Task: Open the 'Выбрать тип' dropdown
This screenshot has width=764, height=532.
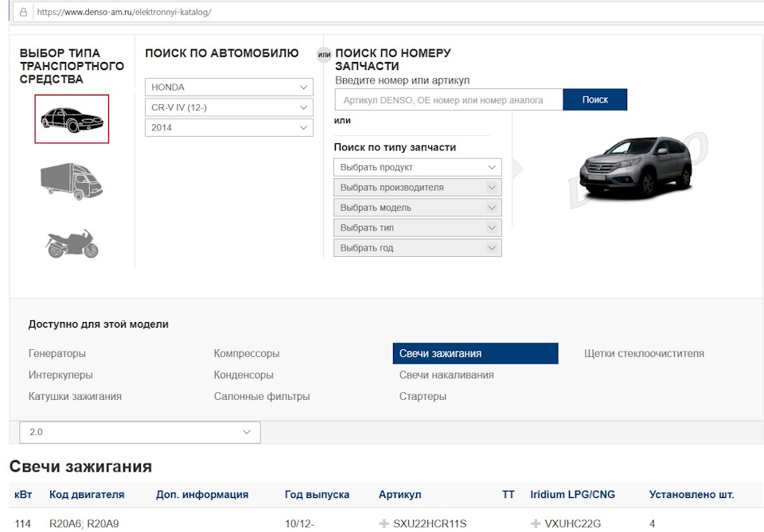Action: [418, 227]
